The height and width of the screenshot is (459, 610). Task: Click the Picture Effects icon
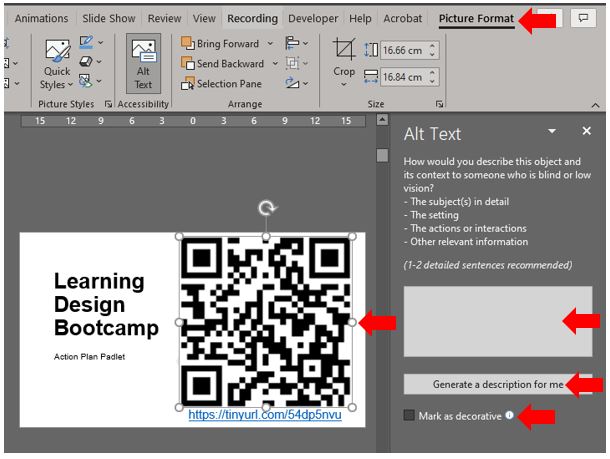coord(86,61)
